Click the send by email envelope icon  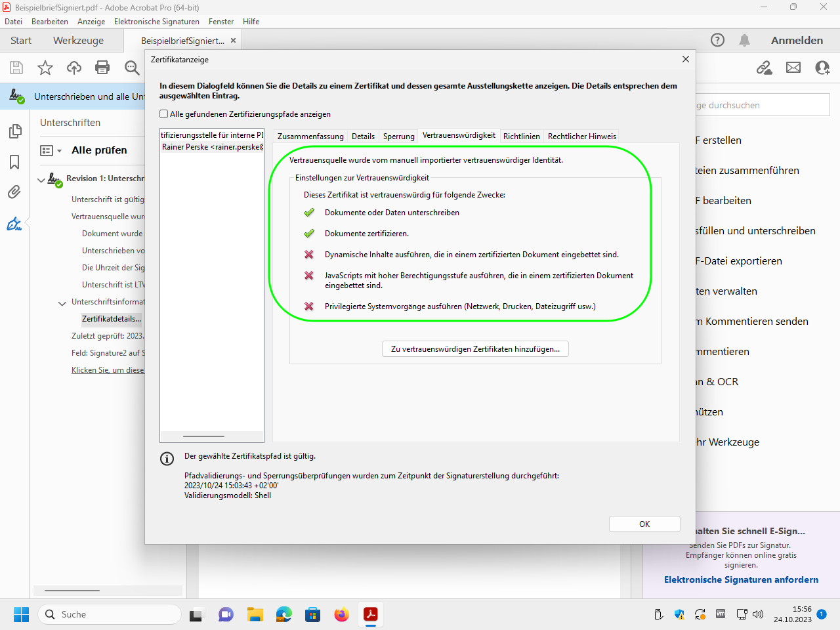(793, 68)
